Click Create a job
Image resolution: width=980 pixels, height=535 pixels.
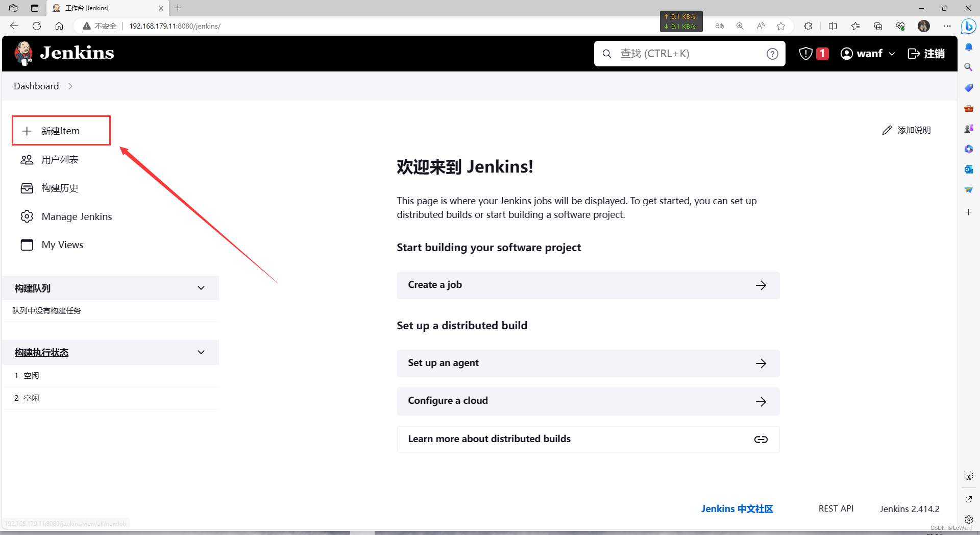(588, 285)
